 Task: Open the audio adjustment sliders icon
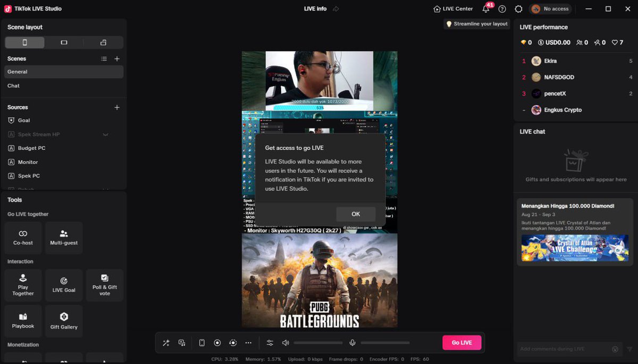tap(270, 343)
